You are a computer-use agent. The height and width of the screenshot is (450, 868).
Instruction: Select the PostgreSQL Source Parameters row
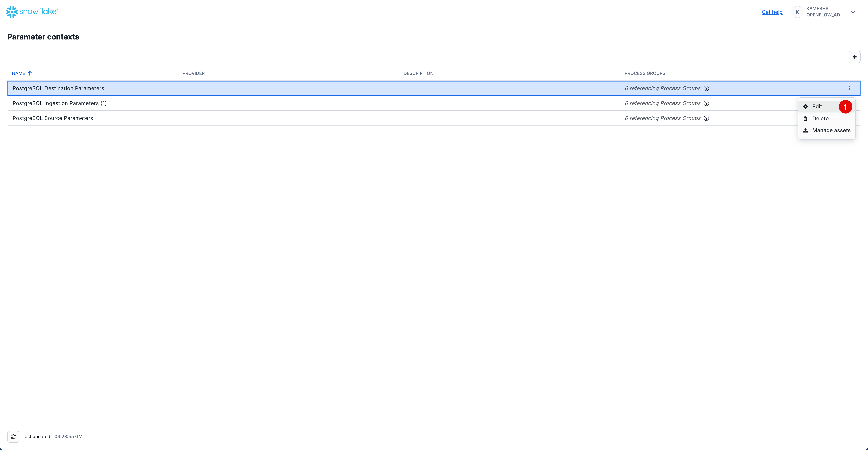53,118
